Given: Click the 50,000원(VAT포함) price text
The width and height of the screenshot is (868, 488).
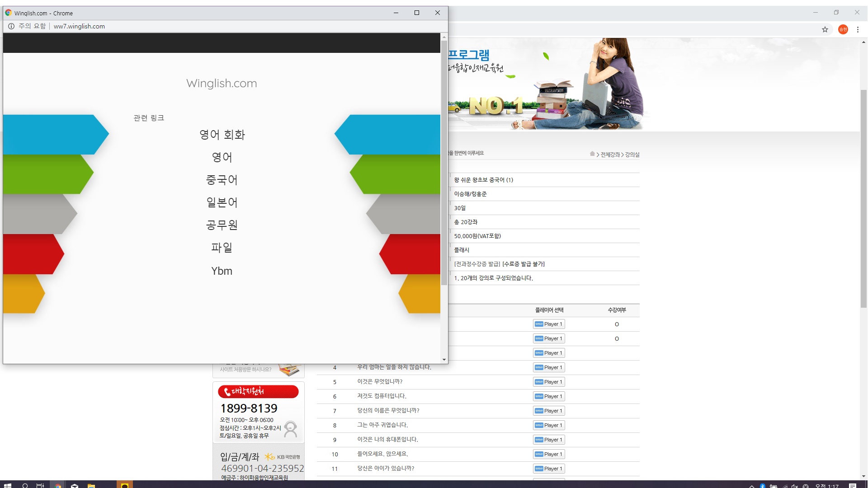Looking at the screenshot, I should (x=477, y=236).
